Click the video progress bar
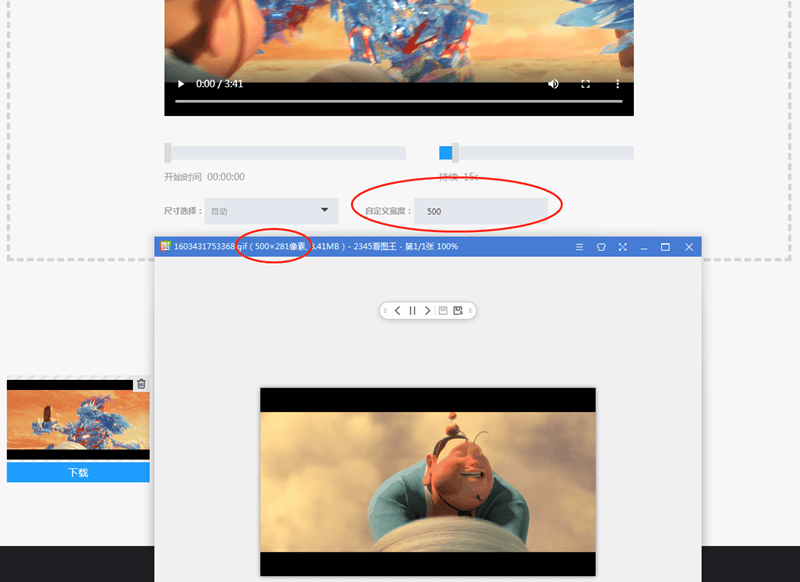 pos(398,102)
